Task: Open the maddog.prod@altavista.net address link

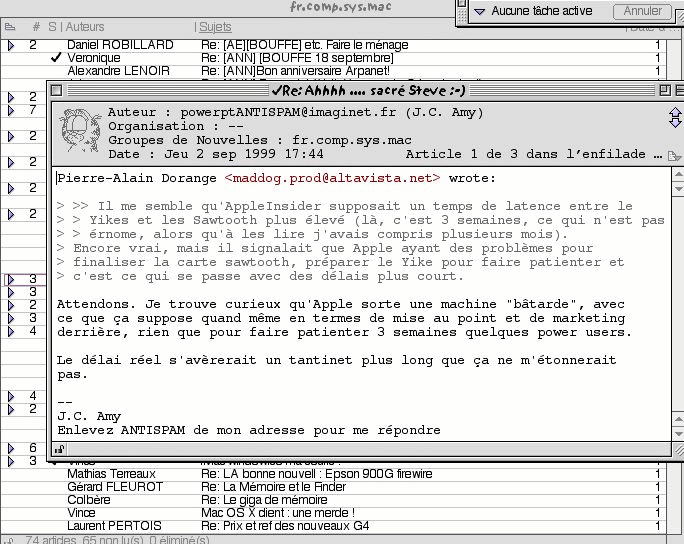Action: click(332, 178)
